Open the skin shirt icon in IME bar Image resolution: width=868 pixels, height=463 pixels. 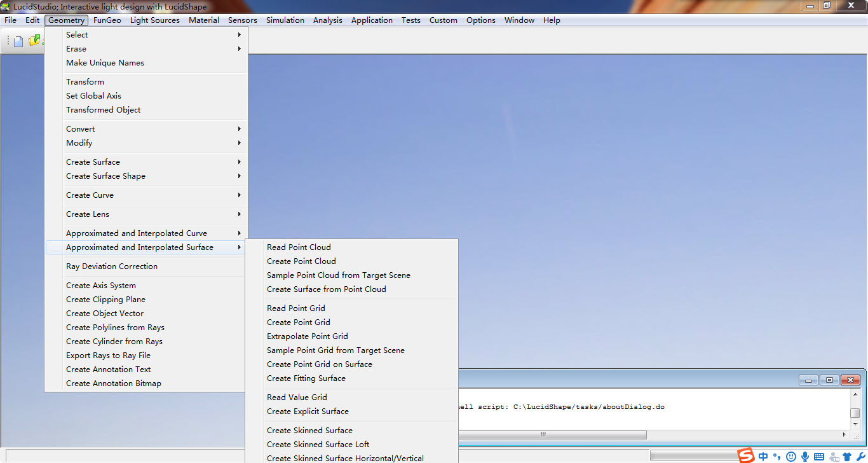click(847, 457)
